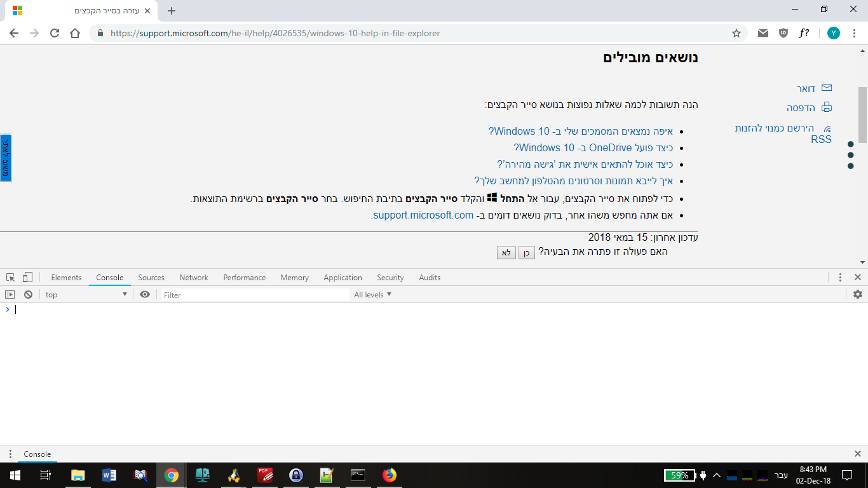This screenshot has height=488, width=868.
Task: Switch to the Console tab in DevTools
Action: pos(110,278)
